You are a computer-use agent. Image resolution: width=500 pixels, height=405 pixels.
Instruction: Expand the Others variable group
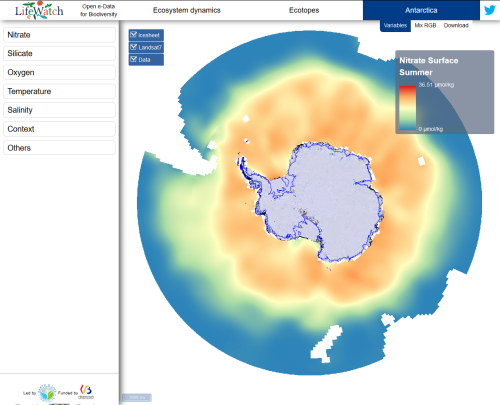(x=59, y=148)
